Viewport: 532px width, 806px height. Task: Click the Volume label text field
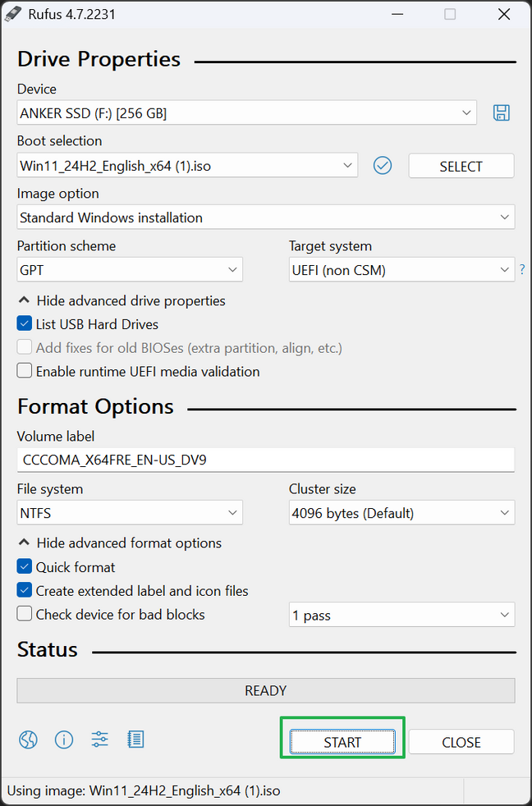click(265, 460)
